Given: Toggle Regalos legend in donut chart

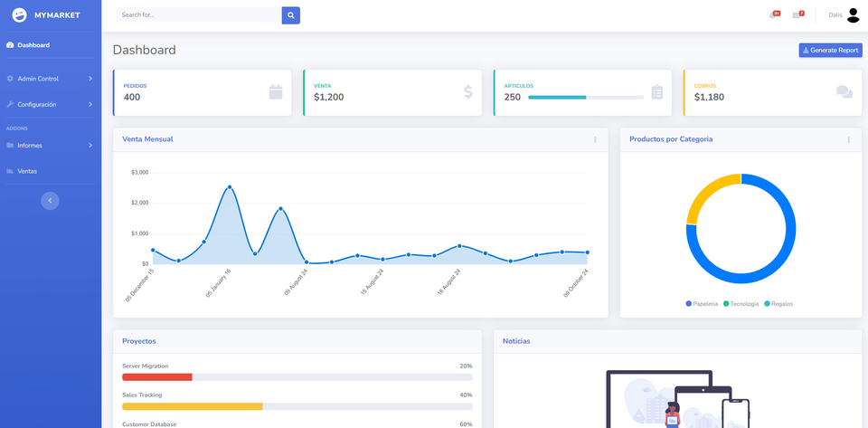Looking at the screenshot, I should [778, 303].
